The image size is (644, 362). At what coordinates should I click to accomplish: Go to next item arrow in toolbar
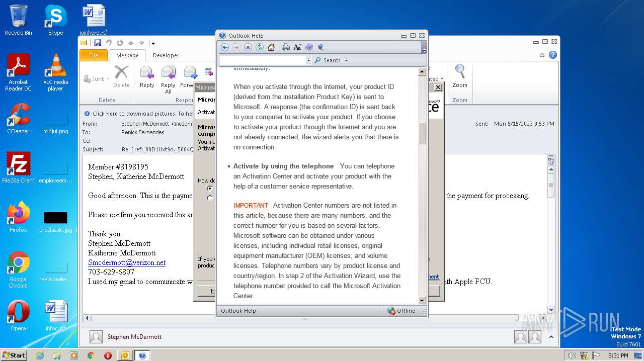click(x=141, y=43)
